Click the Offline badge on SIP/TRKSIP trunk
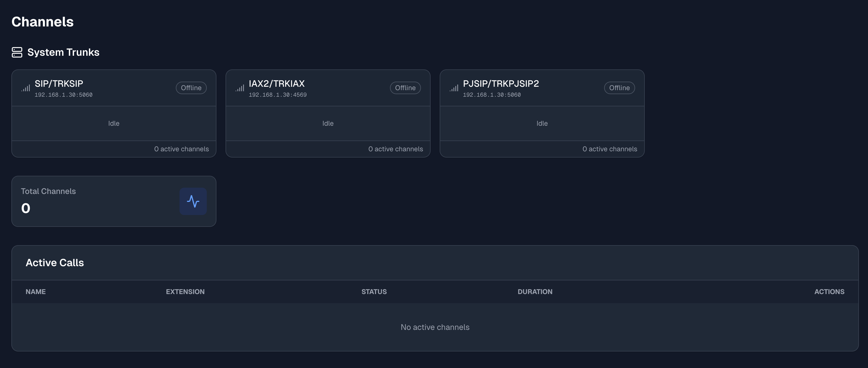Screen dimensions: 868x368 (191, 88)
